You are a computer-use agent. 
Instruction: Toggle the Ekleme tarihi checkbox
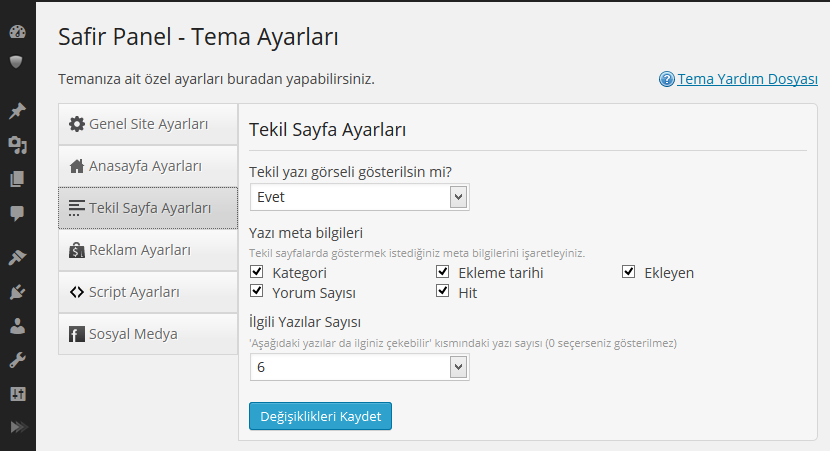(443, 272)
